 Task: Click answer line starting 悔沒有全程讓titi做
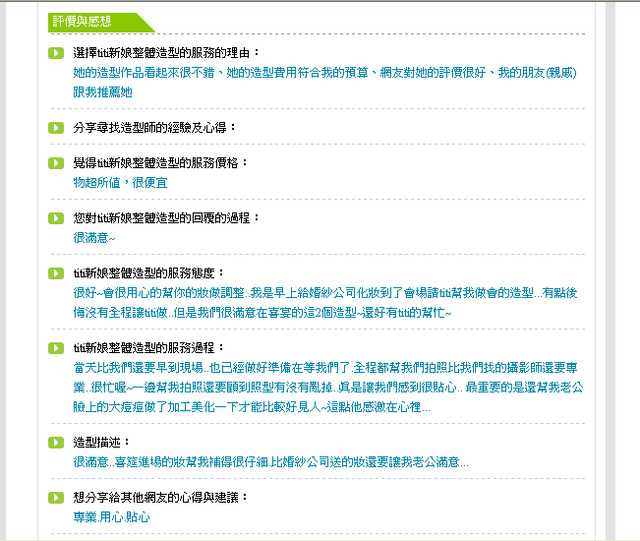tap(262, 313)
